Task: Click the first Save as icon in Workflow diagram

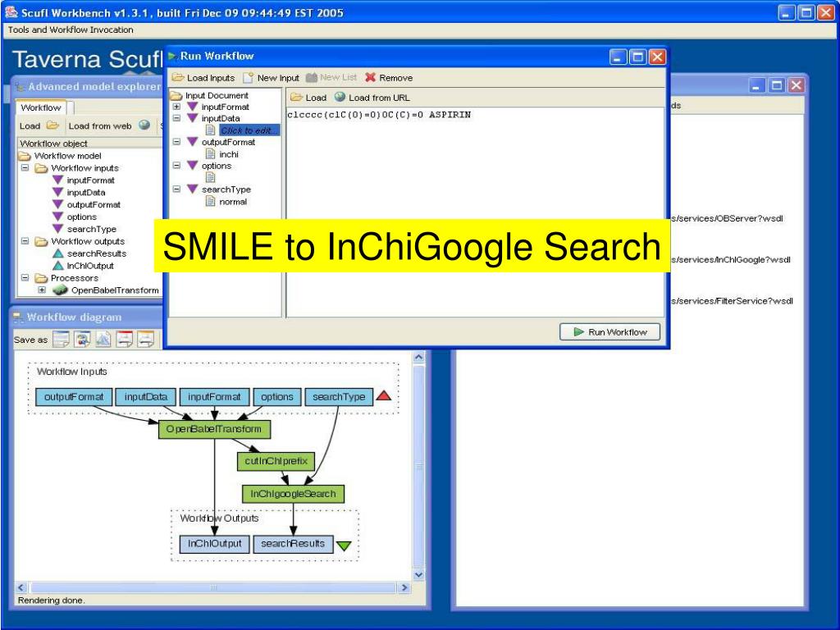Action: click(x=61, y=339)
